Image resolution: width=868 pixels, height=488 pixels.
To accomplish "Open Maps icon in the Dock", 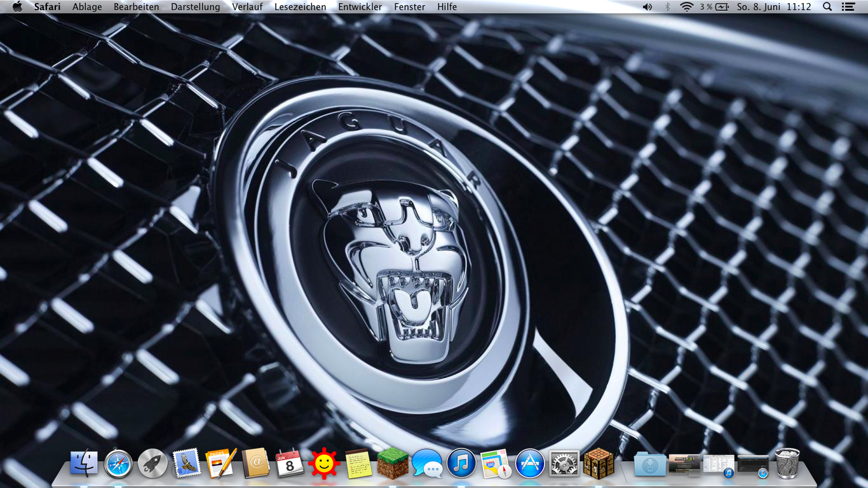I will [x=496, y=463].
